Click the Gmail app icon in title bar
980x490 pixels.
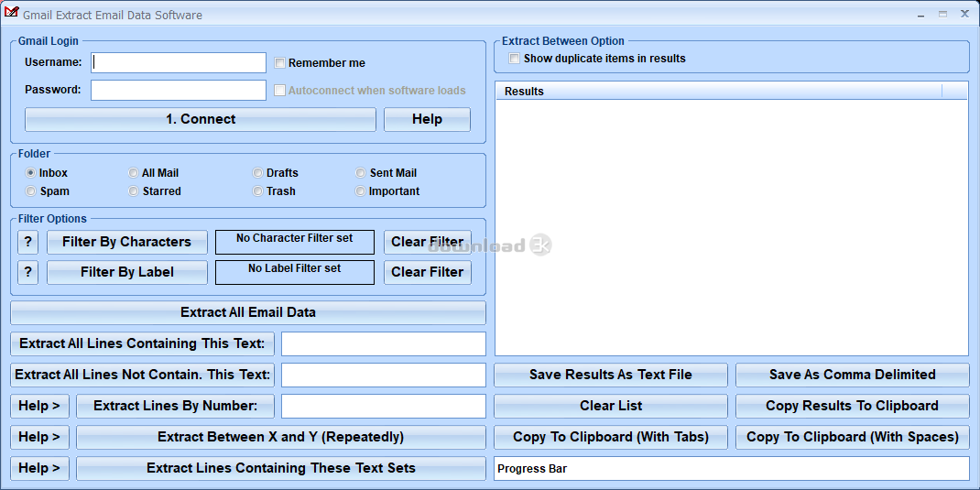click(x=11, y=14)
